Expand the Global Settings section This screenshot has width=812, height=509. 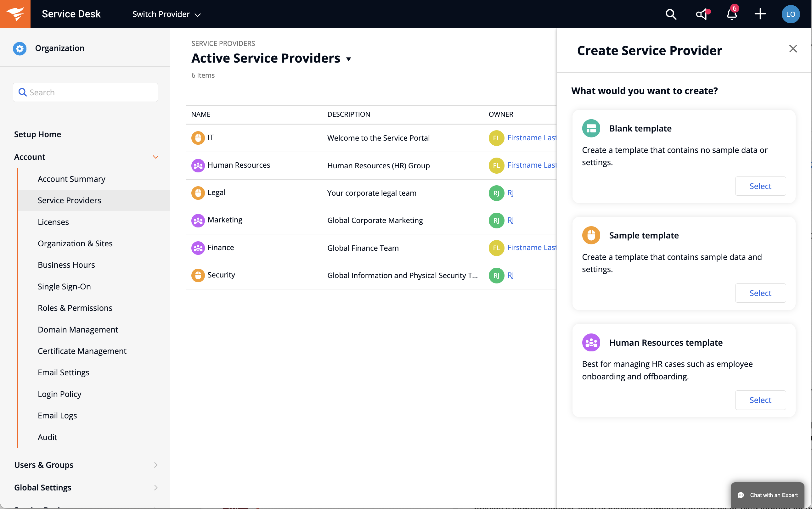tap(155, 488)
